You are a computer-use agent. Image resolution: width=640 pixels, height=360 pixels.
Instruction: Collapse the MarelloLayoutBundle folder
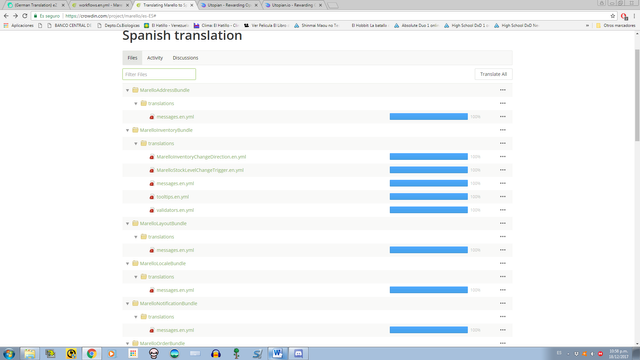coord(127,224)
